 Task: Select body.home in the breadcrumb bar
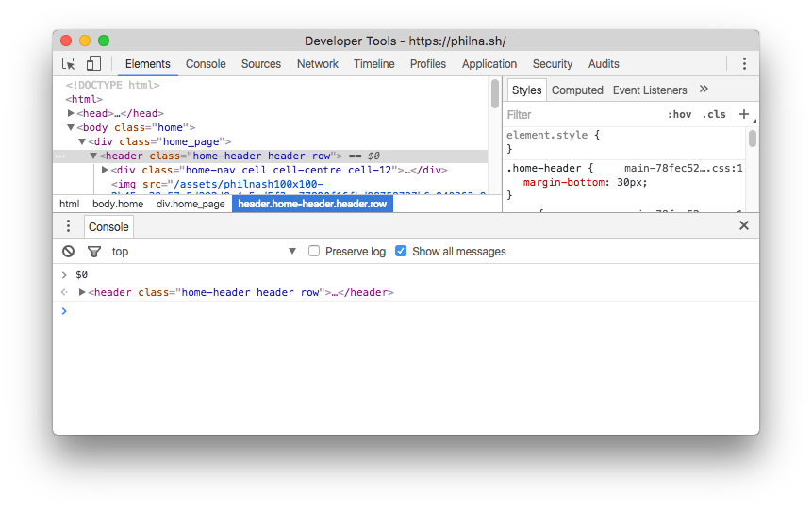pyautogui.click(x=118, y=204)
